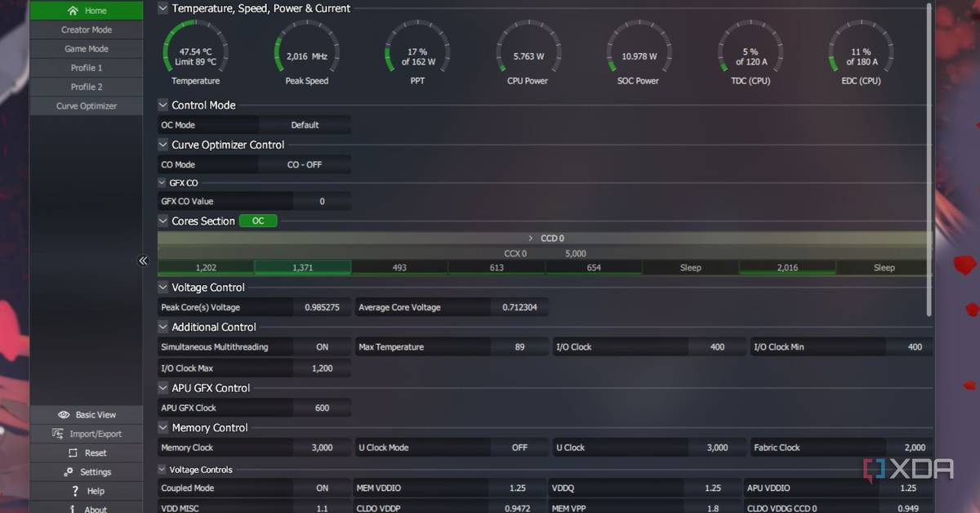The height and width of the screenshot is (513, 980).
Task: Toggle Coupled Mode ON value
Action: (323, 488)
